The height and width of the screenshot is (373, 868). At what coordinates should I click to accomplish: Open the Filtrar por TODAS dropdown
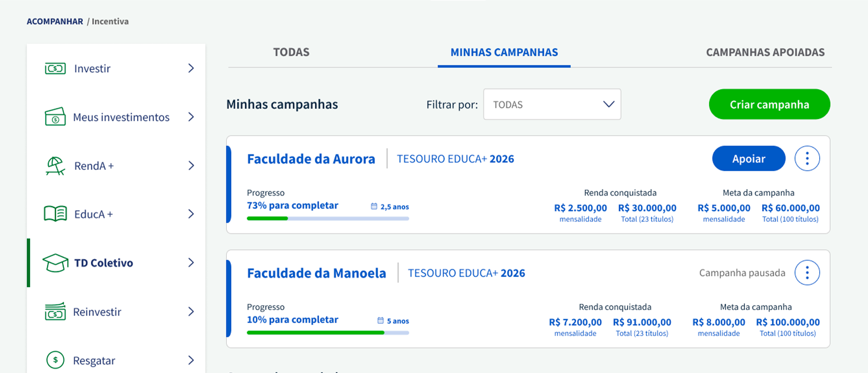pyautogui.click(x=552, y=104)
